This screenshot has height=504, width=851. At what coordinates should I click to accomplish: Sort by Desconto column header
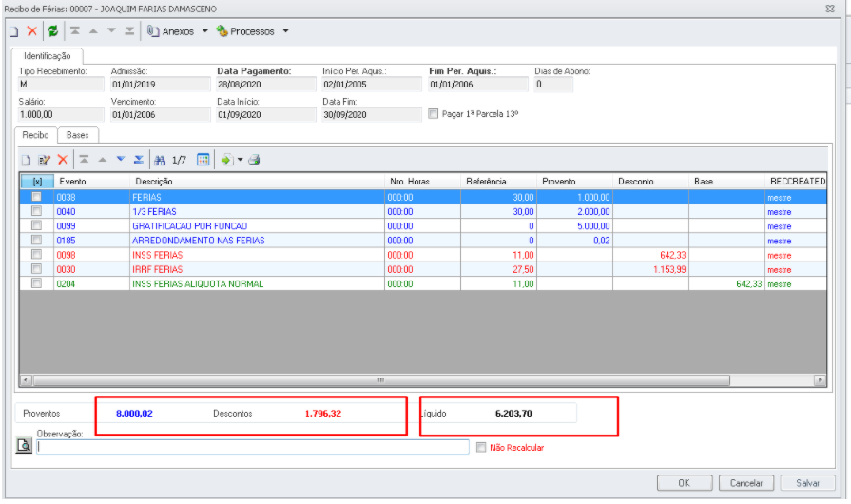[x=650, y=182]
